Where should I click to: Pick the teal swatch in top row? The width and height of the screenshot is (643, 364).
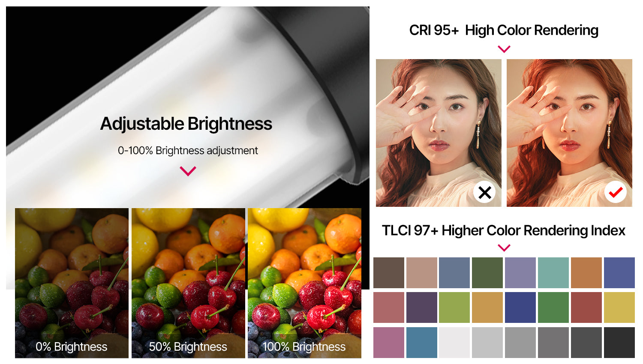pyautogui.click(x=553, y=273)
